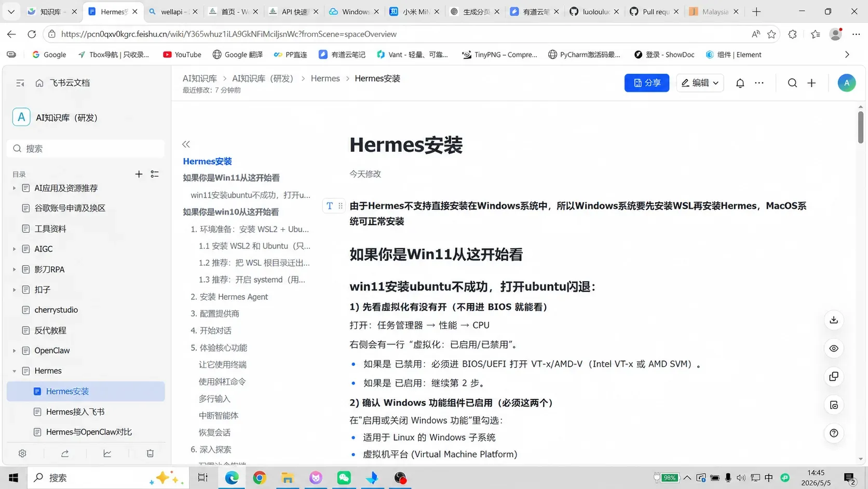Go back with the browser back arrow
This screenshot has height=489, width=868.
11,34
